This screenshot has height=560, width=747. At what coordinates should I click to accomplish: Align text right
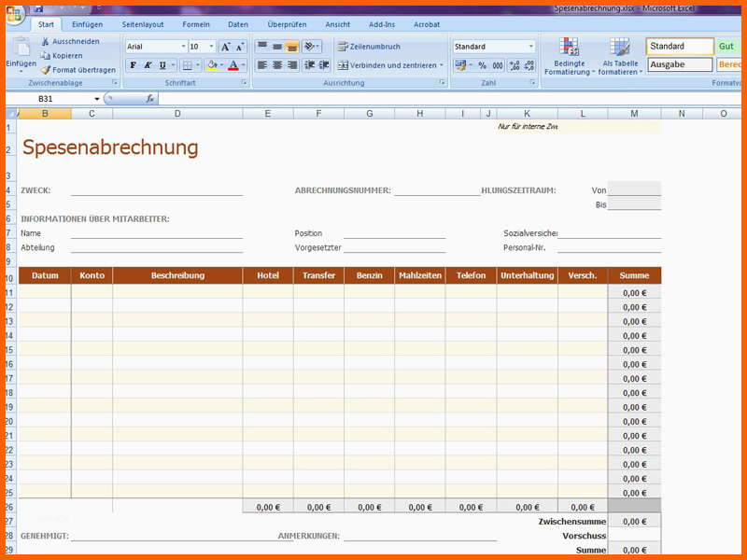point(291,65)
